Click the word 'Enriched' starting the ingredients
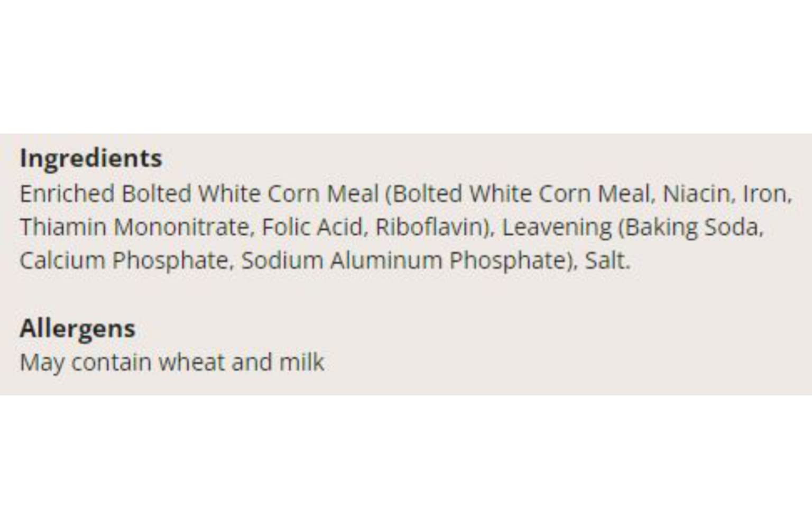The image size is (812, 529). pyautogui.click(x=67, y=194)
